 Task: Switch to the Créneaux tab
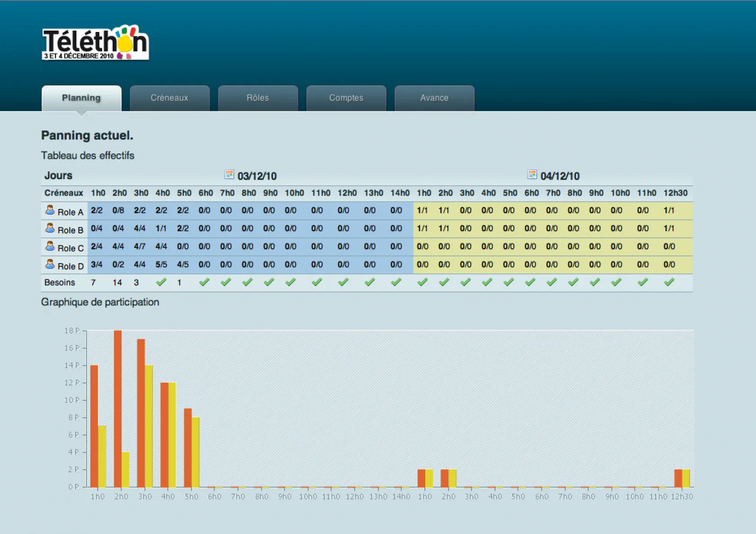tap(170, 98)
